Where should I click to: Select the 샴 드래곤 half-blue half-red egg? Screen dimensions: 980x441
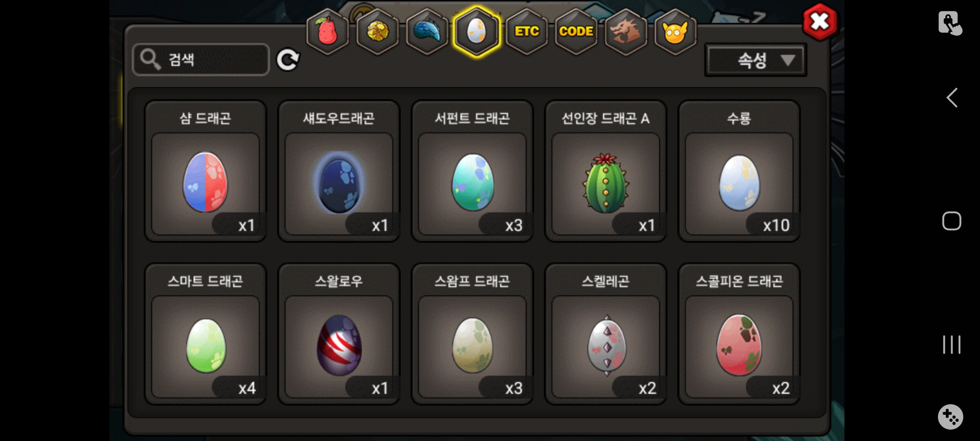[205, 171]
